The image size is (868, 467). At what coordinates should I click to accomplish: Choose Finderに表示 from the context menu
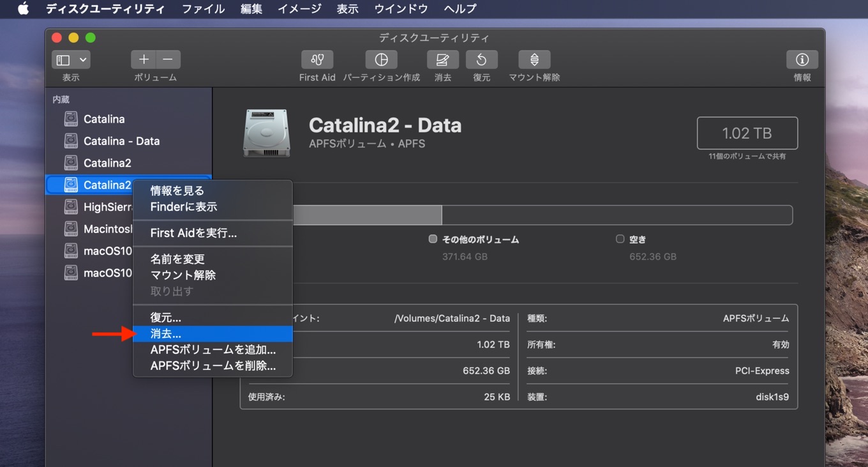point(213,207)
